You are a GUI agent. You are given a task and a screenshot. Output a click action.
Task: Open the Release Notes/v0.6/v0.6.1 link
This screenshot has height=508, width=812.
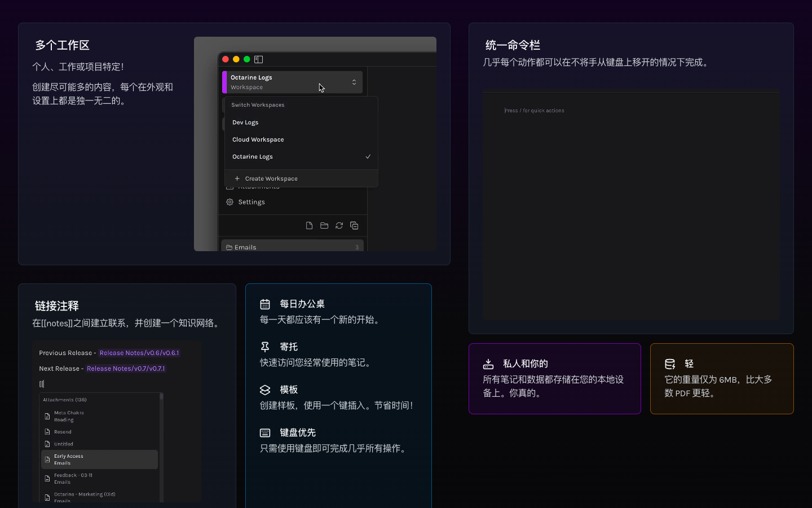[139, 353]
